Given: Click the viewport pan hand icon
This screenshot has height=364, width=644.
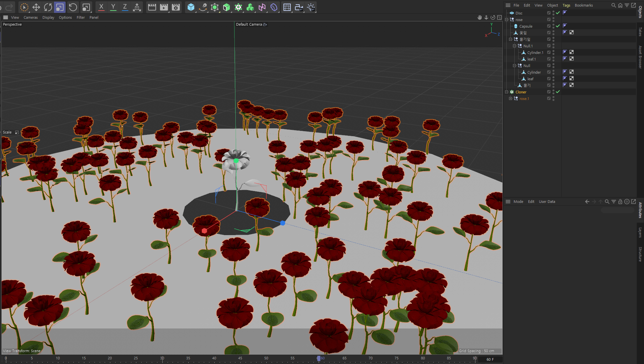Looking at the screenshot, I should 480,17.
